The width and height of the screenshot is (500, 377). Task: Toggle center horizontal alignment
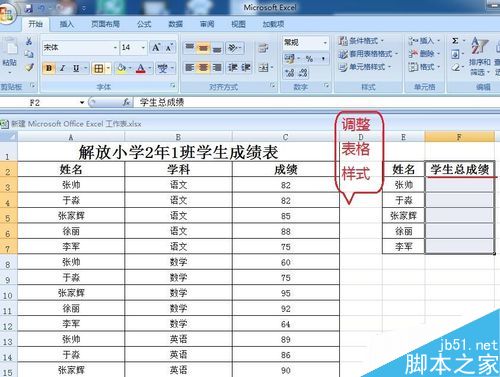pyautogui.click(x=203, y=68)
